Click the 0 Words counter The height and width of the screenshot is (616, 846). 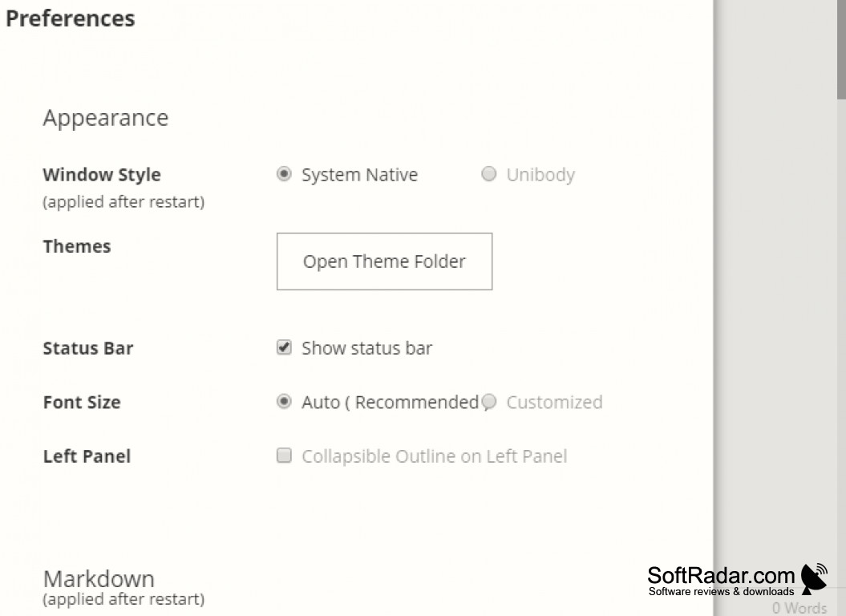coord(799,608)
